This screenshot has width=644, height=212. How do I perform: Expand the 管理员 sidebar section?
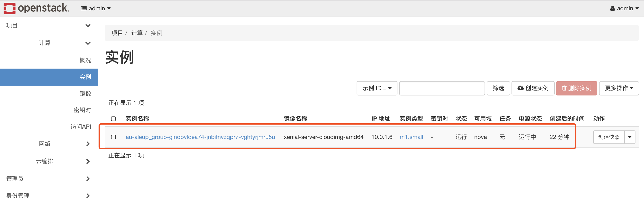click(x=88, y=179)
